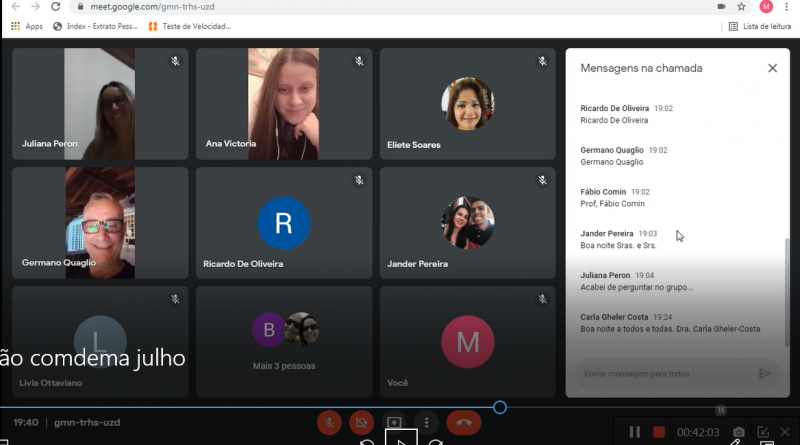Click the recorder camera snapshot icon
800x445 pixels.
tap(737, 432)
